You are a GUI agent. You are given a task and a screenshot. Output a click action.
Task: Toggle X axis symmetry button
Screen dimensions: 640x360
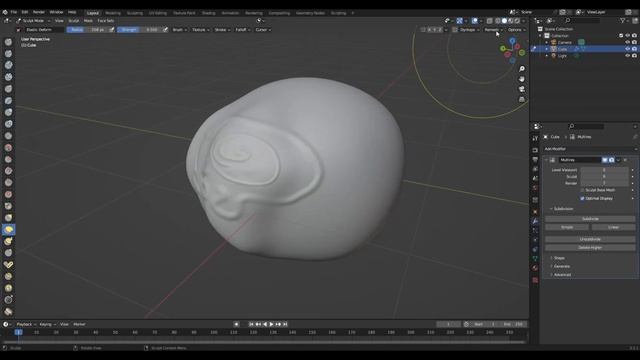(429, 30)
